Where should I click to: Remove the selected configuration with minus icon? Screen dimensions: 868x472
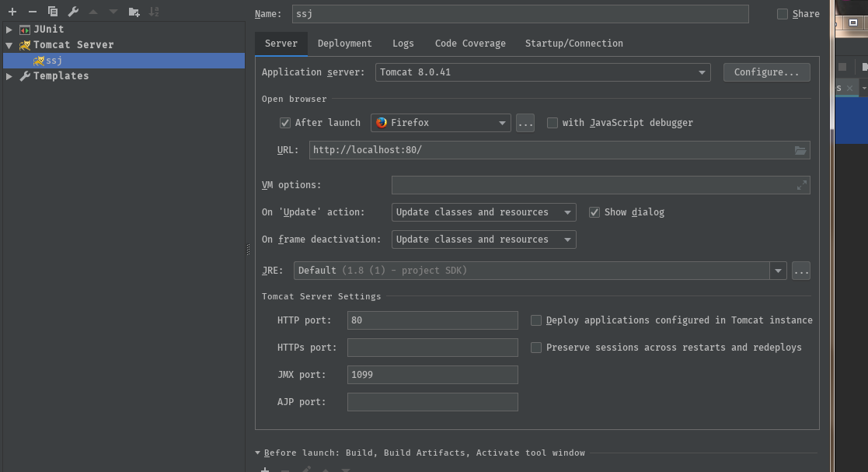pos(33,12)
